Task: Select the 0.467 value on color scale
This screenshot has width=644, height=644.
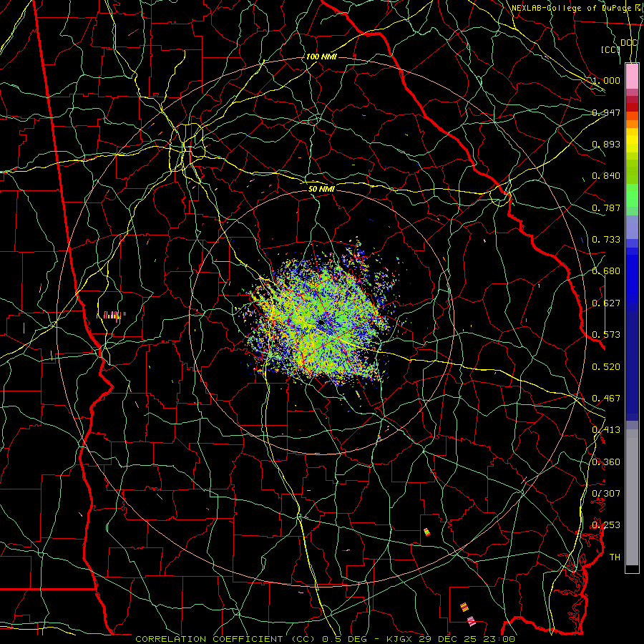Action: (606, 399)
